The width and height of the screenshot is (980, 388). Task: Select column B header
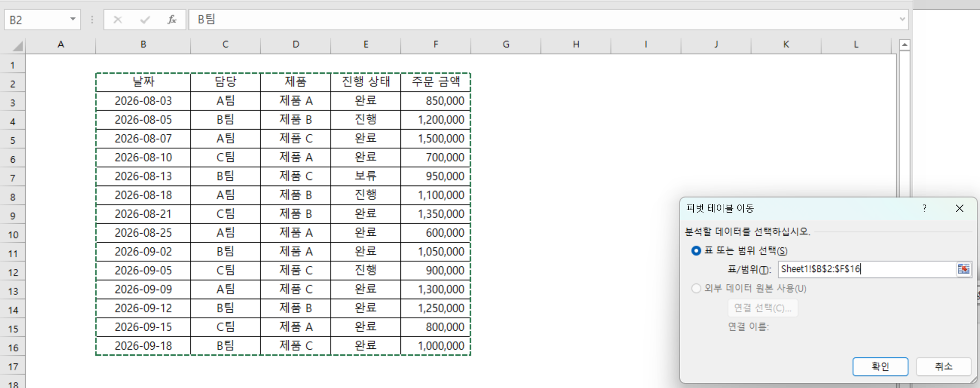[143, 44]
